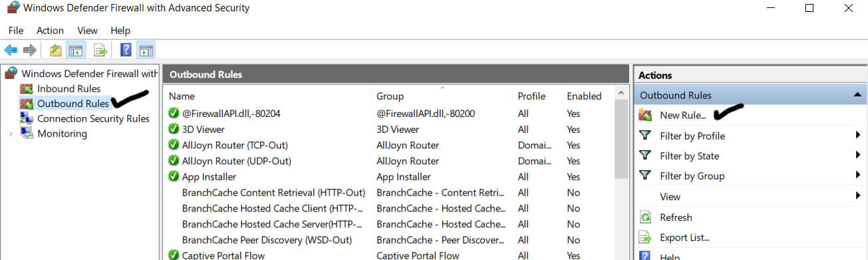Click Export List... action link
Screen dimensions: 868x260
point(684,237)
